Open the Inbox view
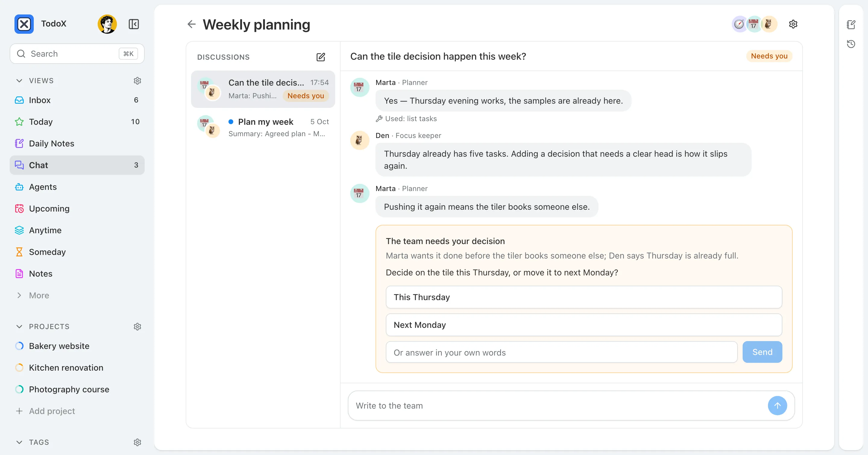Screen dimensions: 868x455 click(x=77, y=100)
